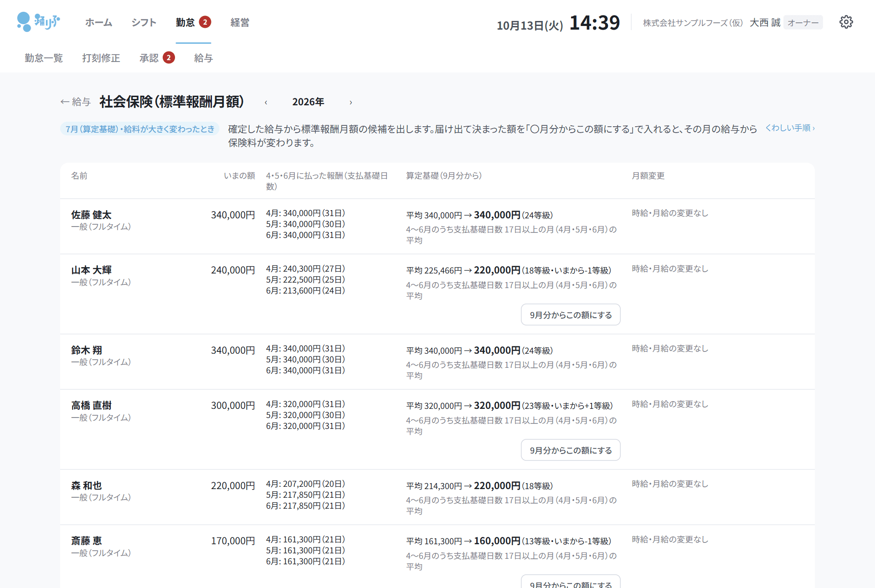
Task: Click 4月: 240,300円(27日) entry
Action: [305, 268]
